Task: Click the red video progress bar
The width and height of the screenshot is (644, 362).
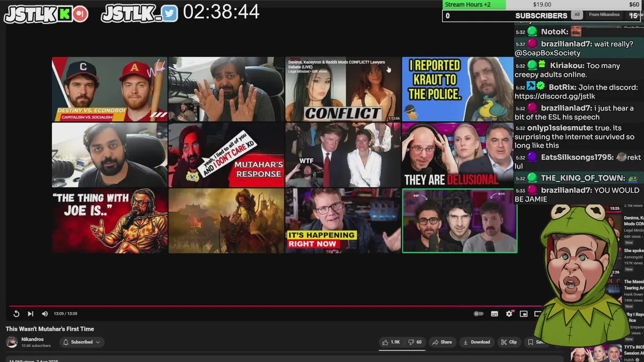Action: coord(274,306)
